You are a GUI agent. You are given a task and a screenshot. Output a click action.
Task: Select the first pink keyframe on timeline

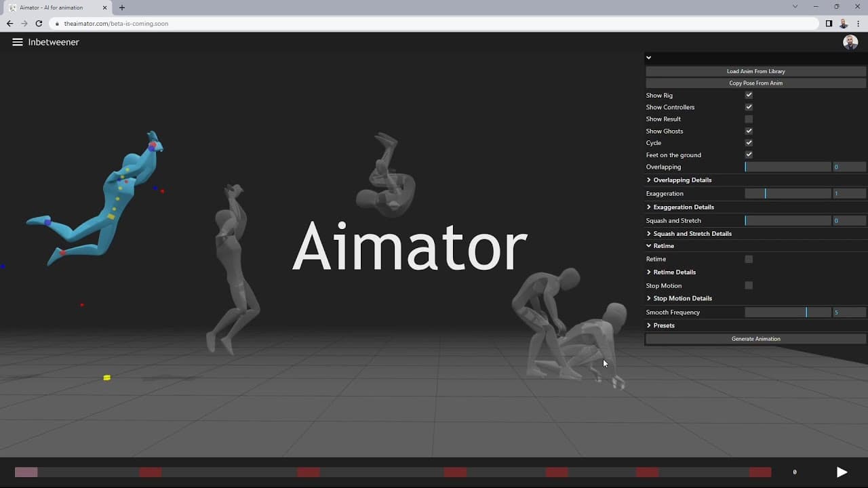(x=26, y=472)
